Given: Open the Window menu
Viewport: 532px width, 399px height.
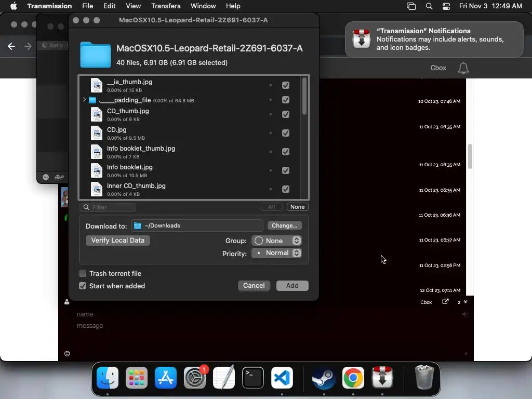Looking at the screenshot, I should point(203,6).
